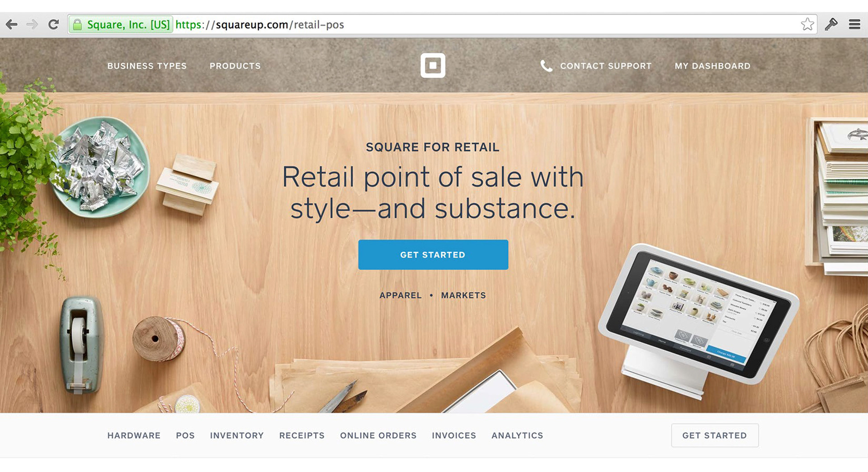Viewport: 868px width, 472px height.
Task: Click the blue Get Started button
Action: pos(433,255)
